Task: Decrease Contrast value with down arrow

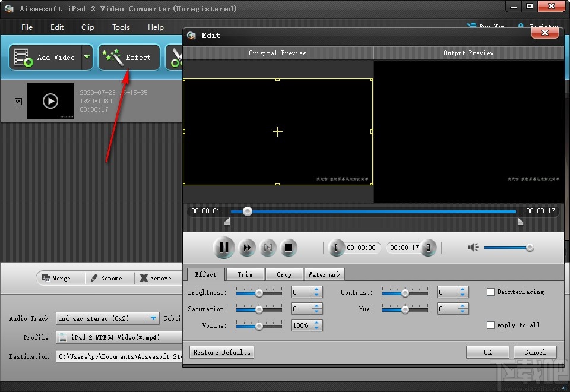Action: tap(463, 295)
